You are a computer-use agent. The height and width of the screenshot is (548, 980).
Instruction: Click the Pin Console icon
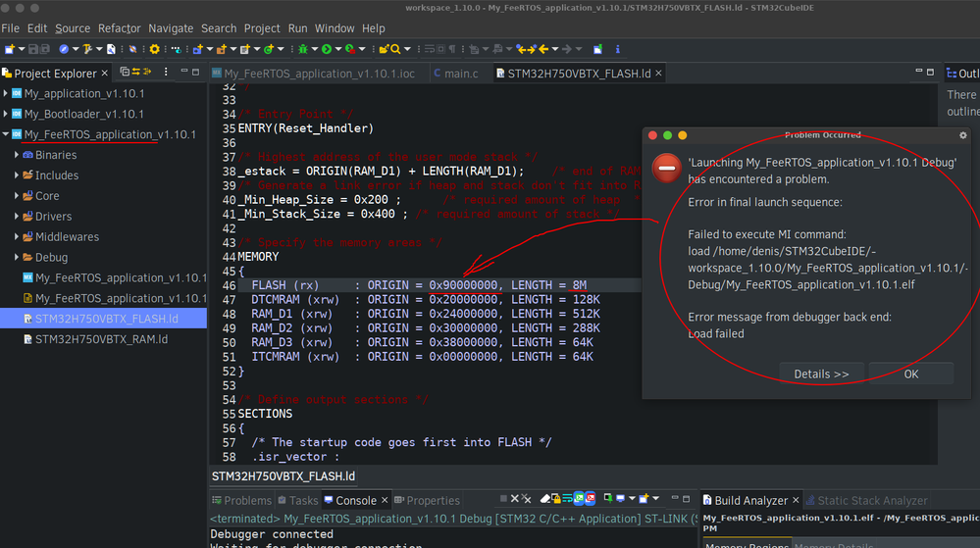[x=607, y=499]
